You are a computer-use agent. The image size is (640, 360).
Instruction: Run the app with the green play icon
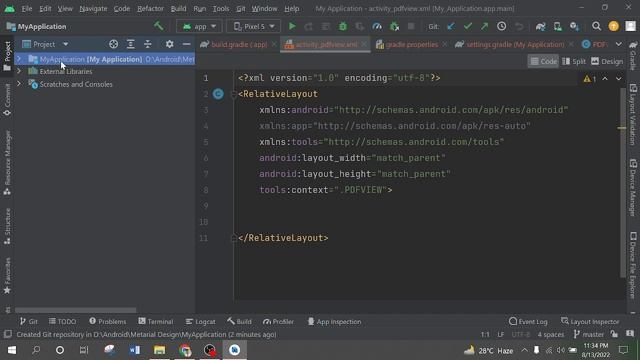292,27
